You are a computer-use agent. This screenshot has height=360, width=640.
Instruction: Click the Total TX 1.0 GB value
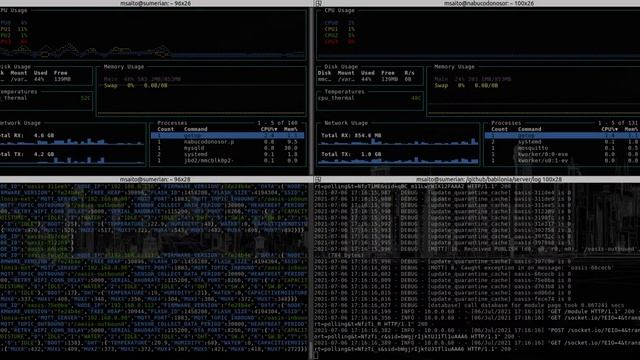tap(371, 154)
